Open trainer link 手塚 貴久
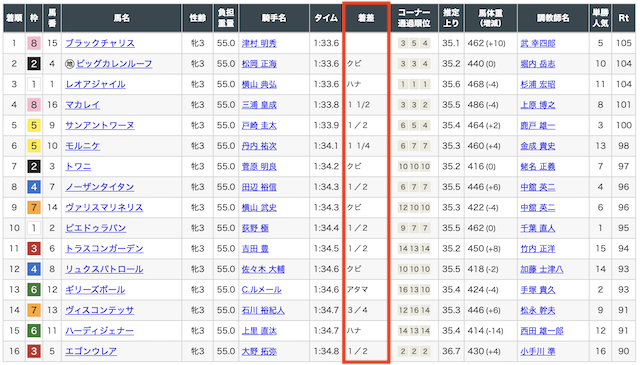Screen dimensions: 640x365 (538, 289)
